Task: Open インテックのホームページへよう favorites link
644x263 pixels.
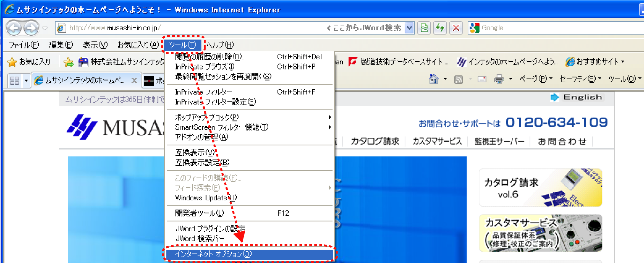Action: 507,62
